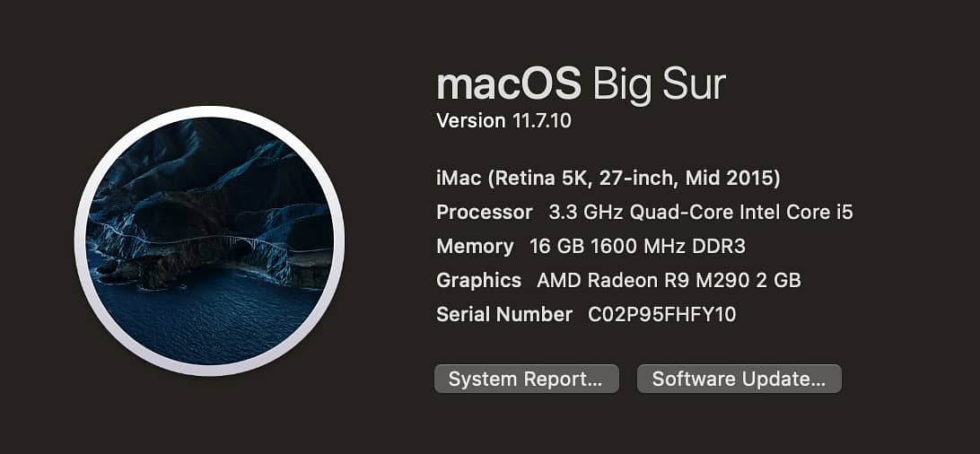Open Software Update
The height and width of the screenshot is (454, 980).
[739, 379]
